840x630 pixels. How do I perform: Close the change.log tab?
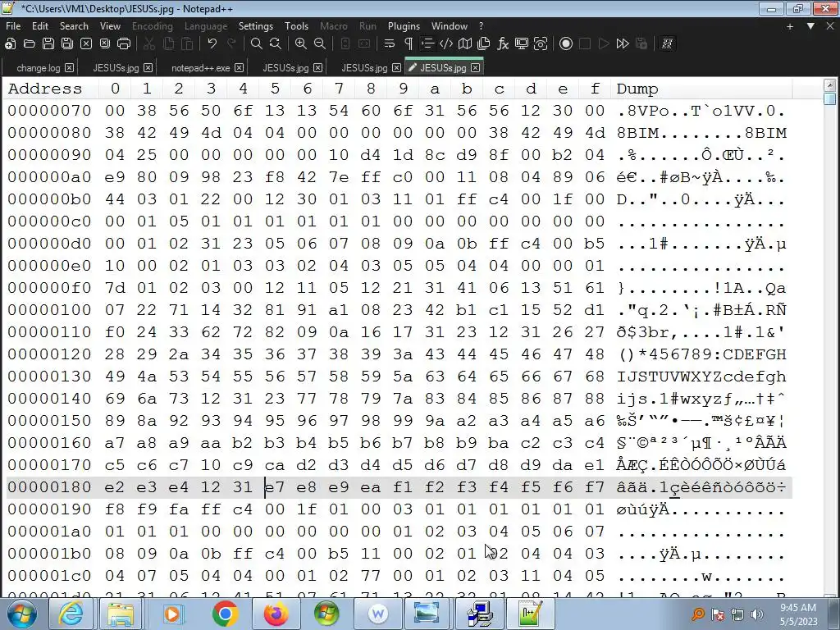[69, 68]
